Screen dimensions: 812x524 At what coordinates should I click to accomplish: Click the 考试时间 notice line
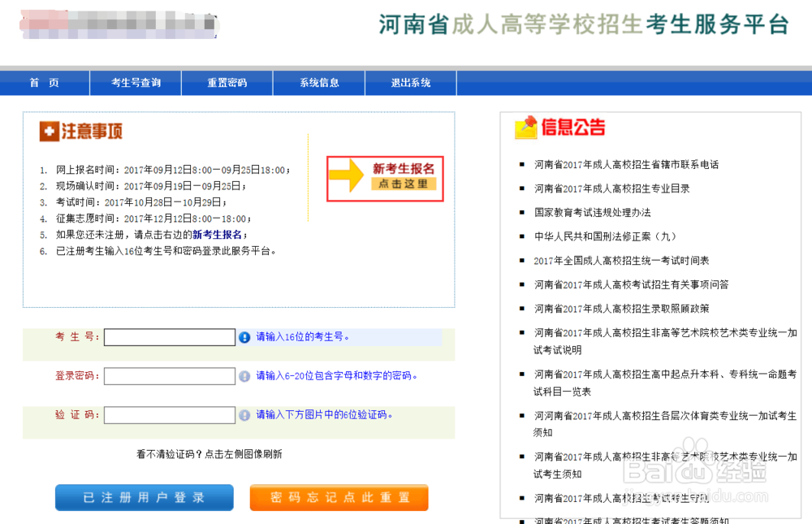tap(140, 202)
